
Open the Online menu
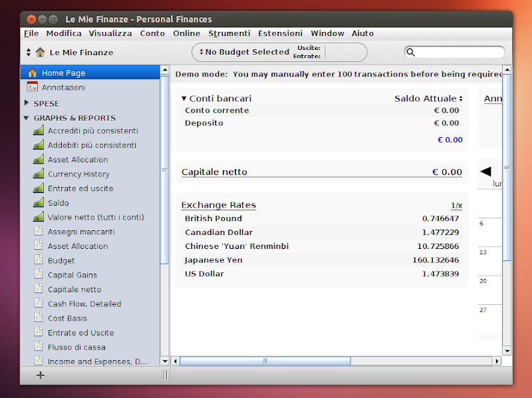click(x=187, y=33)
